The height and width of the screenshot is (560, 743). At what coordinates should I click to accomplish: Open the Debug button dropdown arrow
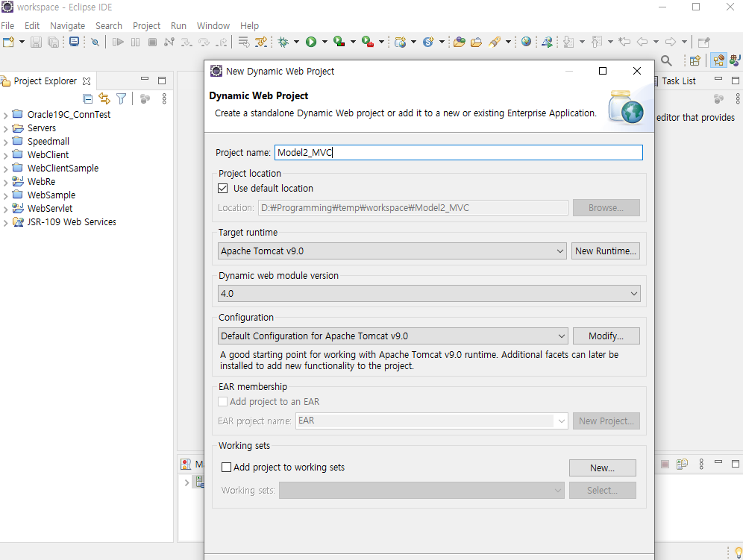click(297, 43)
